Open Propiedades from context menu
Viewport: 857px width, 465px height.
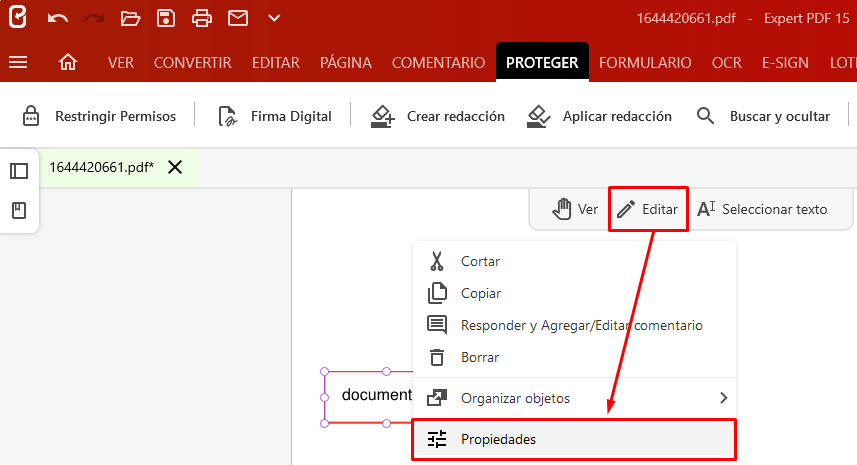[x=574, y=439]
